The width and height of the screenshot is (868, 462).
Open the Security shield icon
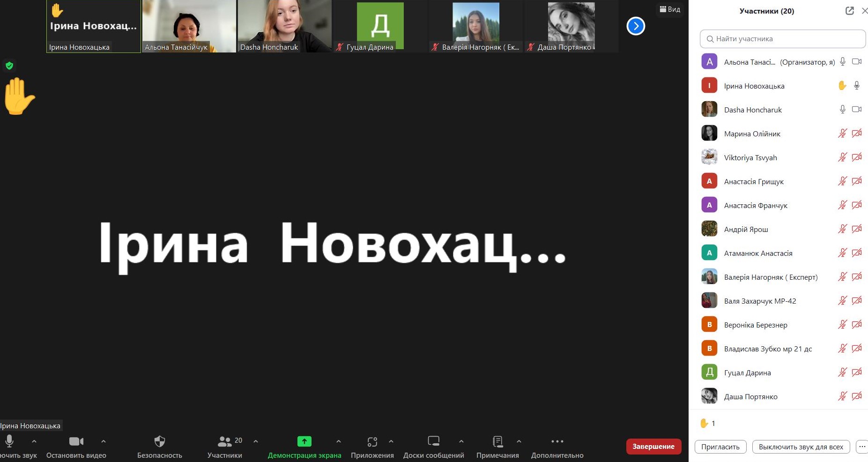(x=159, y=441)
